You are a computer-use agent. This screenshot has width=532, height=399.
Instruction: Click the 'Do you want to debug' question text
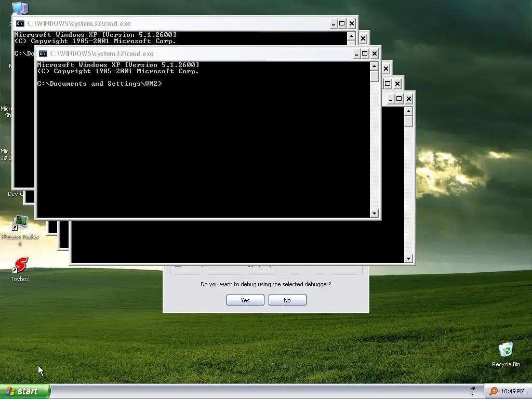265,284
